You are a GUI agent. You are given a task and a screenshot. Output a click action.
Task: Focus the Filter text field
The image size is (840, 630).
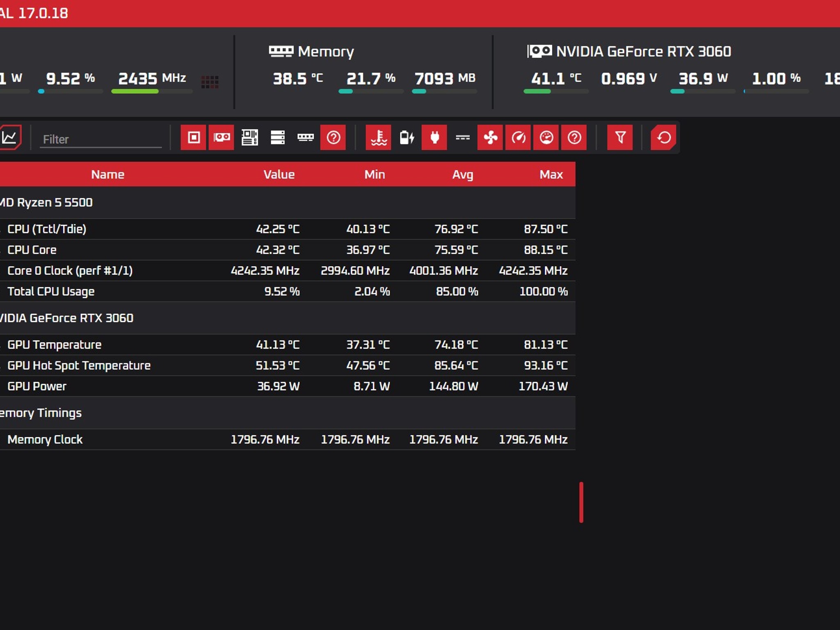click(100, 139)
